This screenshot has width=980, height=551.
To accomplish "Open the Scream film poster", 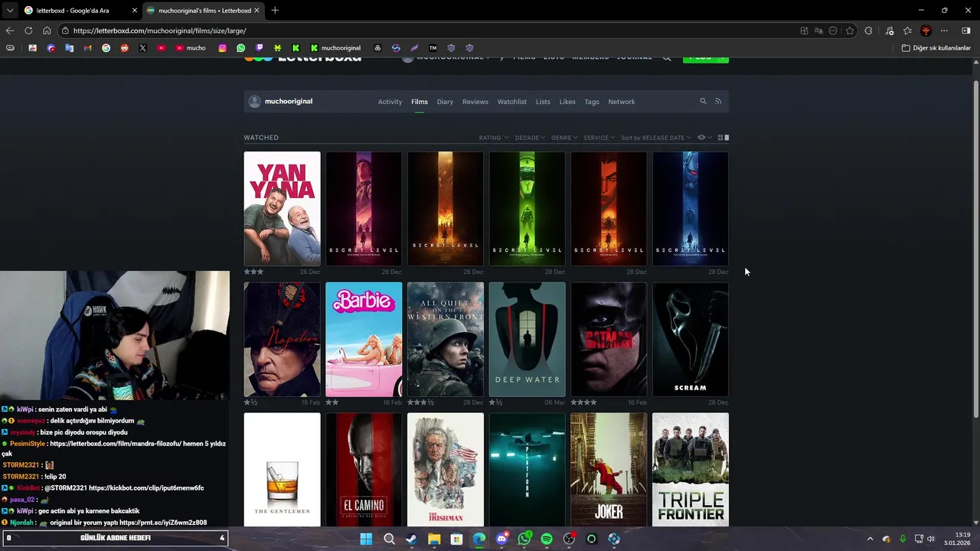I will [691, 339].
